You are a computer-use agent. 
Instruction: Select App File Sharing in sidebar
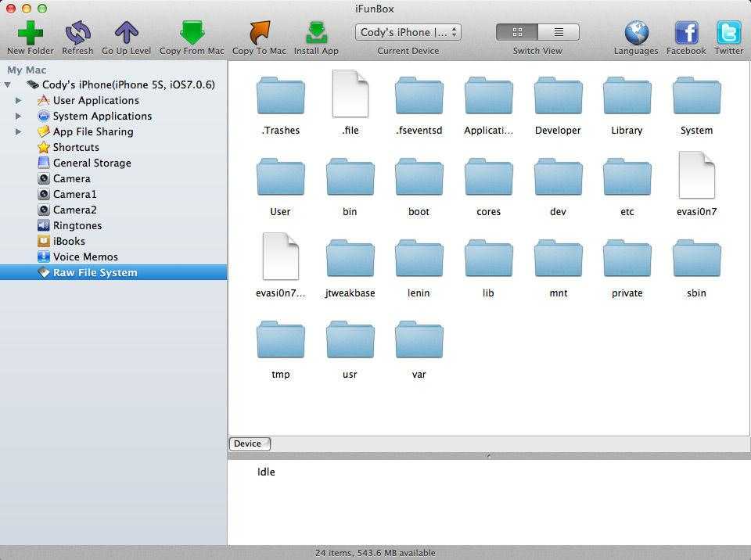point(85,131)
